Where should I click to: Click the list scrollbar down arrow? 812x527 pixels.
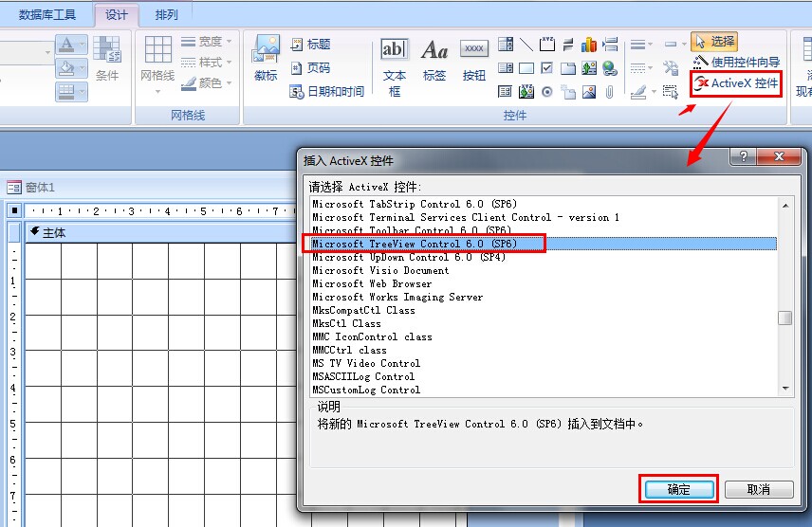pos(785,389)
